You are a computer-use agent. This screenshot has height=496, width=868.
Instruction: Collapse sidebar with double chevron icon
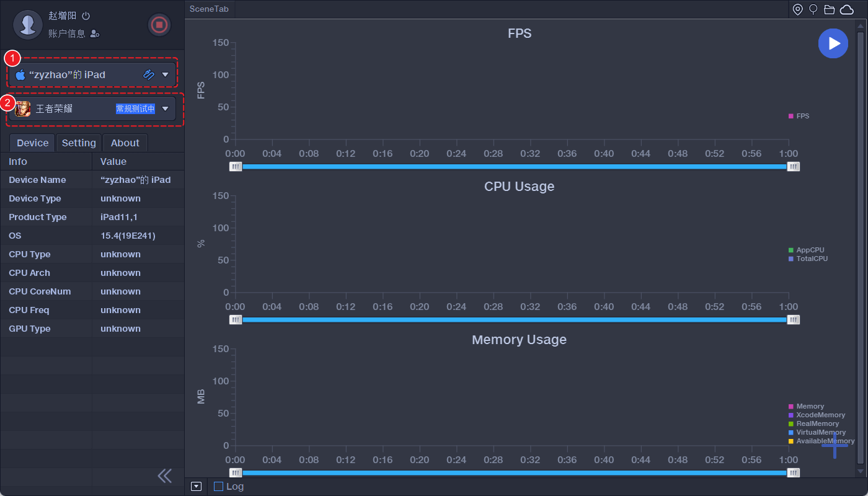tap(164, 476)
